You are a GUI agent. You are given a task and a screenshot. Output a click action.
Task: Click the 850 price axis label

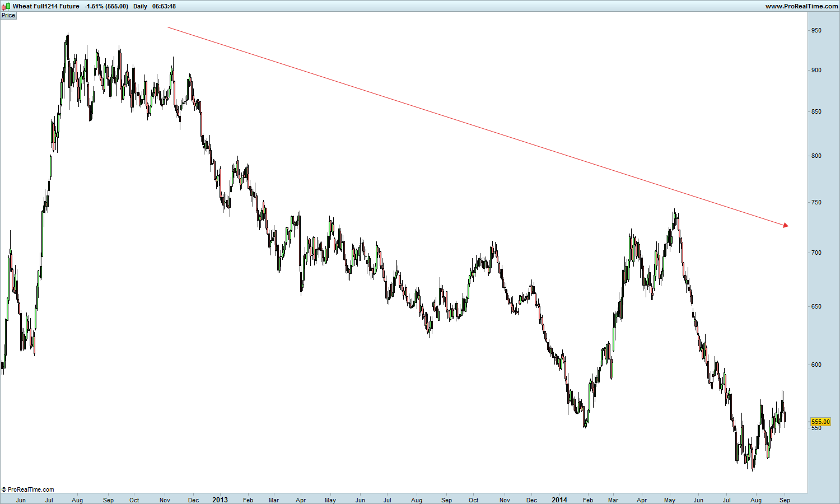[x=816, y=111]
